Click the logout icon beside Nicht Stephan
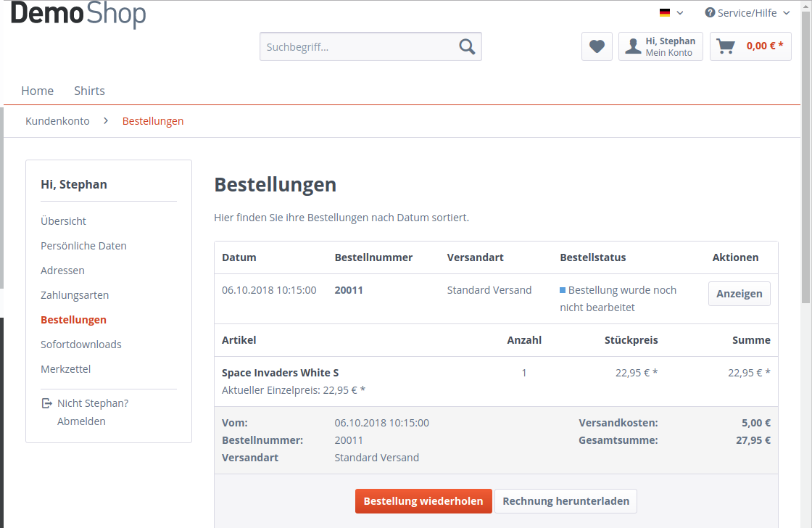The height and width of the screenshot is (528, 812). [x=47, y=403]
